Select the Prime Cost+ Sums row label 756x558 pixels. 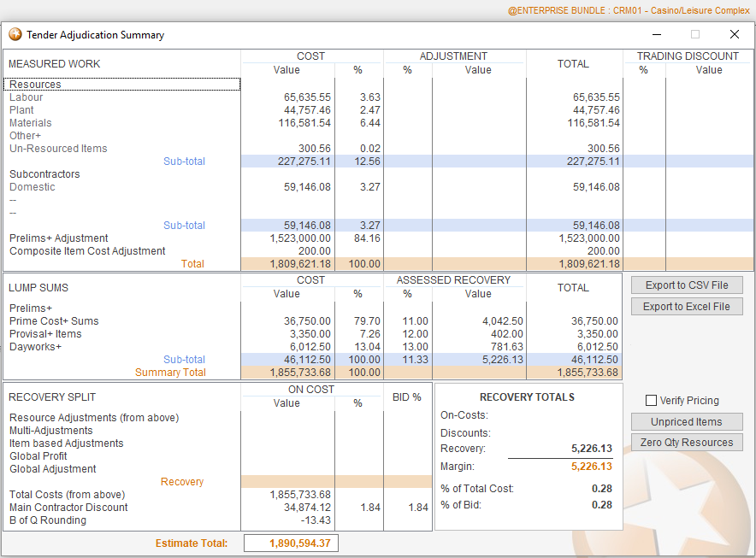[54, 321]
